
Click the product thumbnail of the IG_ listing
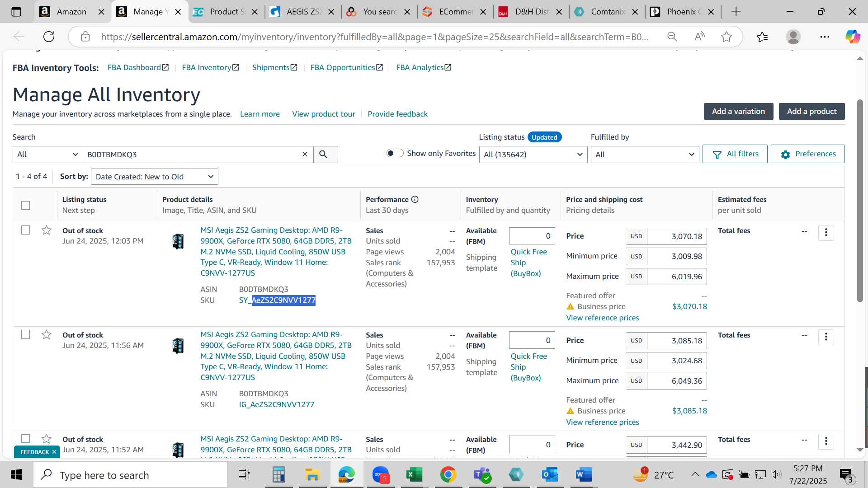pos(178,346)
